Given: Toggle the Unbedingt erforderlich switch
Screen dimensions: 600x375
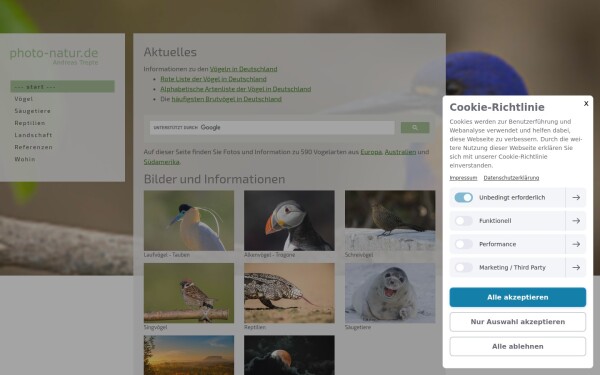Looking at the screenshot, I should (463, 197).
